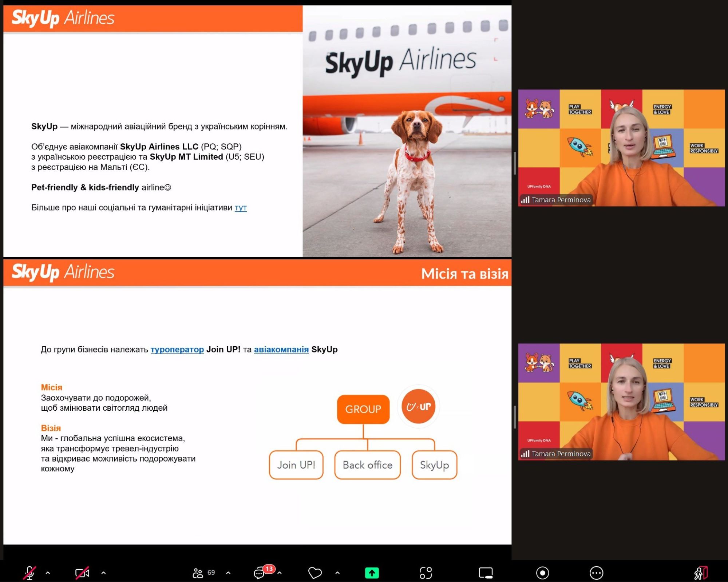Open whiteboard screen icon

coord(486,573)
